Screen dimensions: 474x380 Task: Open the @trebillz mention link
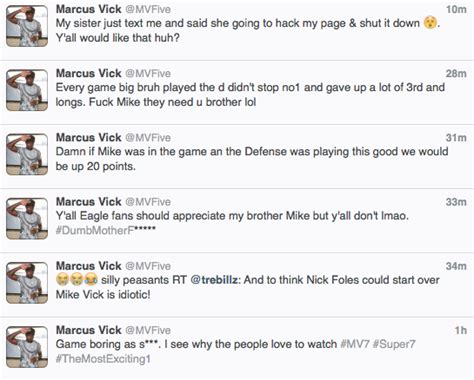214,280
